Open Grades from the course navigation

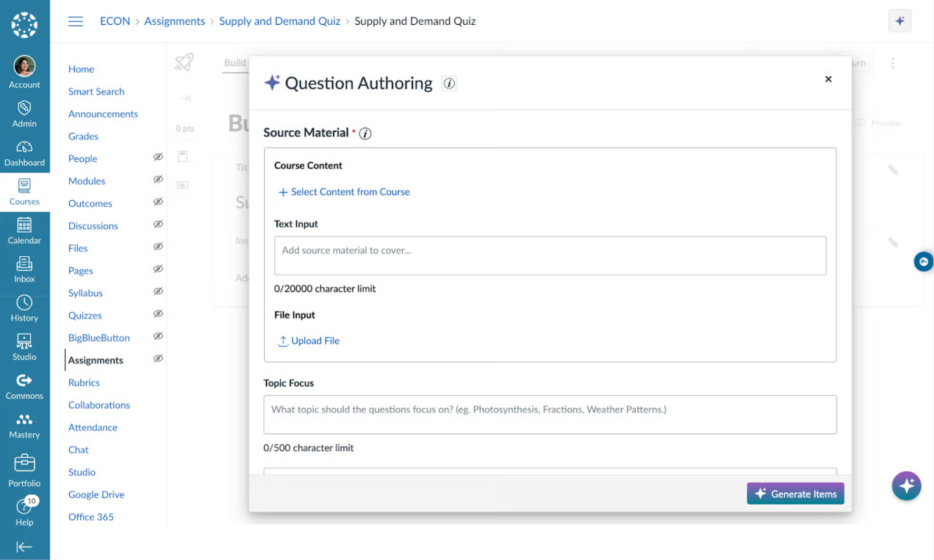[83, 136]
